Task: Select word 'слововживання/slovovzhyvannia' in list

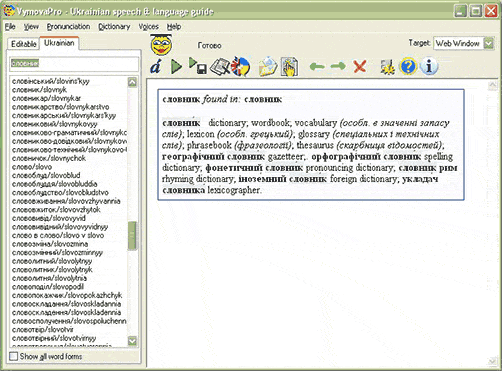Action: click(x=66, y=201)
